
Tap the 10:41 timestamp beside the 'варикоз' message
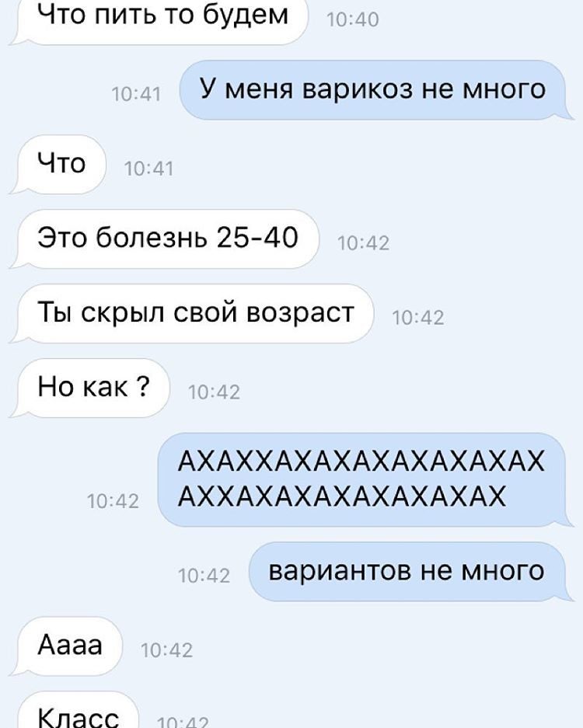[136, 94]
